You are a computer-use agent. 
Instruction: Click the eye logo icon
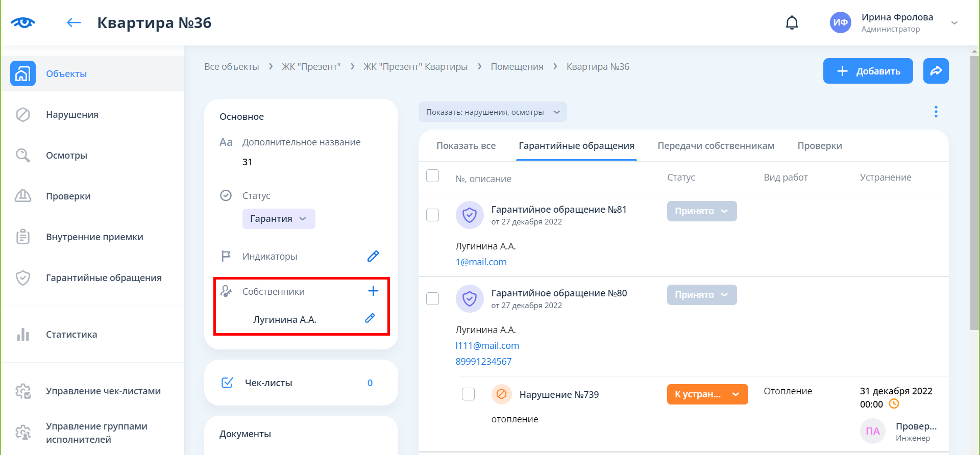click(23, 22)
